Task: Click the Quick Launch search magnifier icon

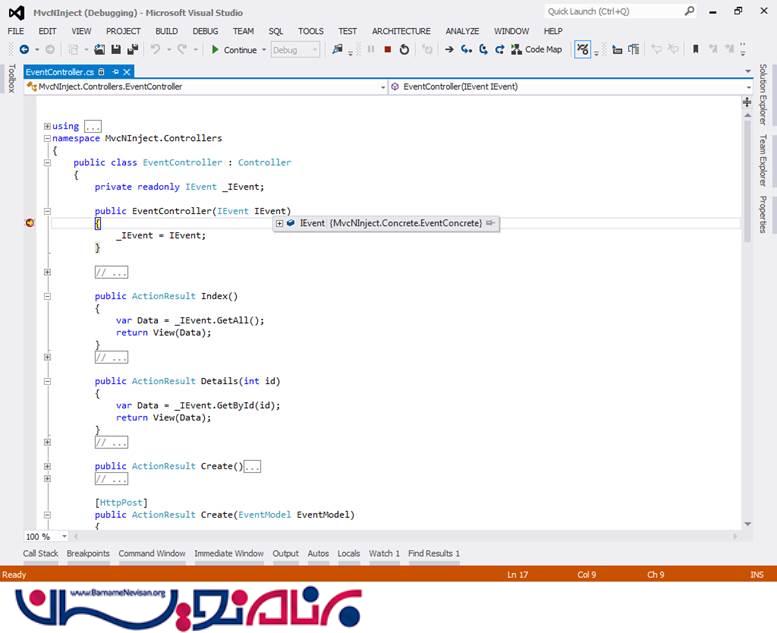Action: [689, 11]
